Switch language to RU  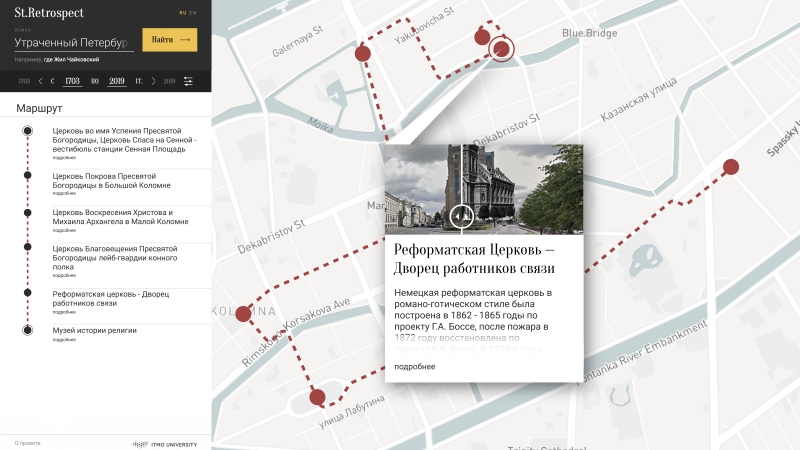[182, 13]
